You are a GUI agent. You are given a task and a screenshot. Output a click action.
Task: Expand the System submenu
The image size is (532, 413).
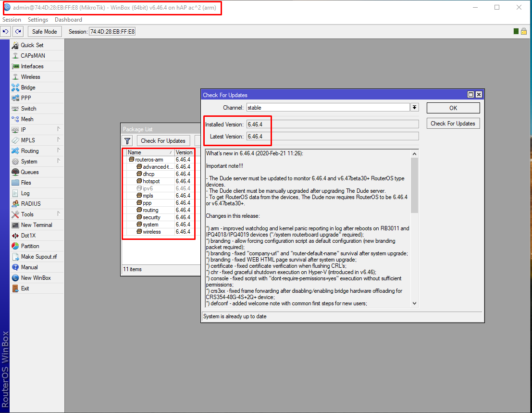click(x=37, y=162)
